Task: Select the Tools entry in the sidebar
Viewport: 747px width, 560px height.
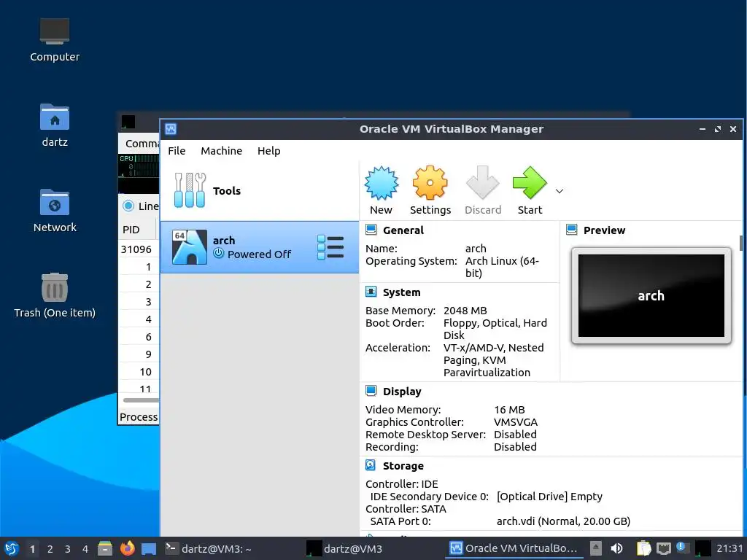Action: [259, 190]
